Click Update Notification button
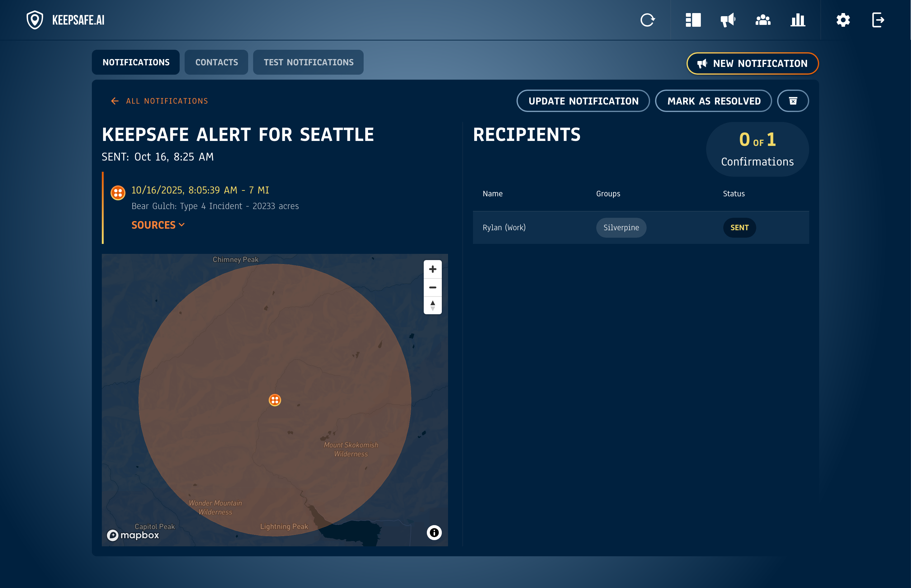The image size is (911, 588). coord(583,101)
